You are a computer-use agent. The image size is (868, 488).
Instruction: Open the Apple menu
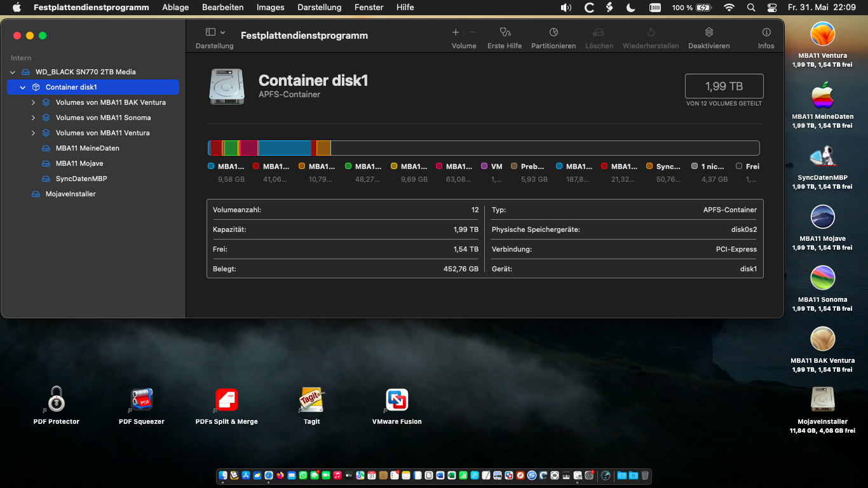coord(17,8)
